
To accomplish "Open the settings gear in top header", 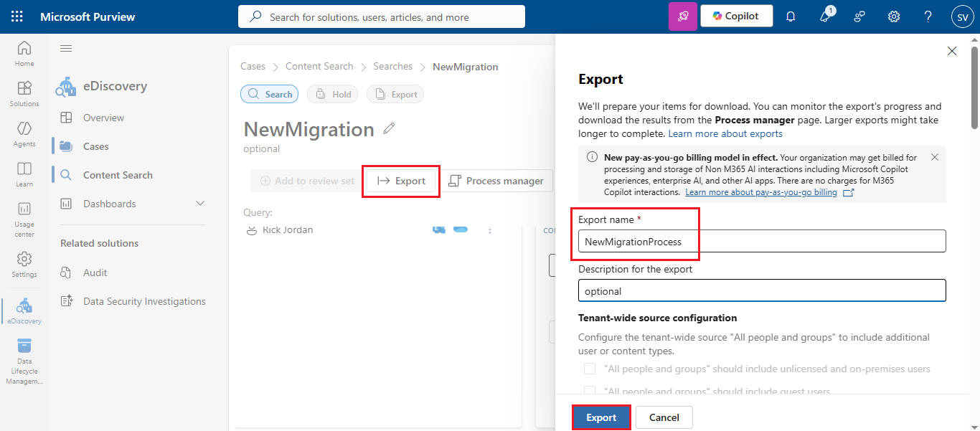I will (894, 16).
